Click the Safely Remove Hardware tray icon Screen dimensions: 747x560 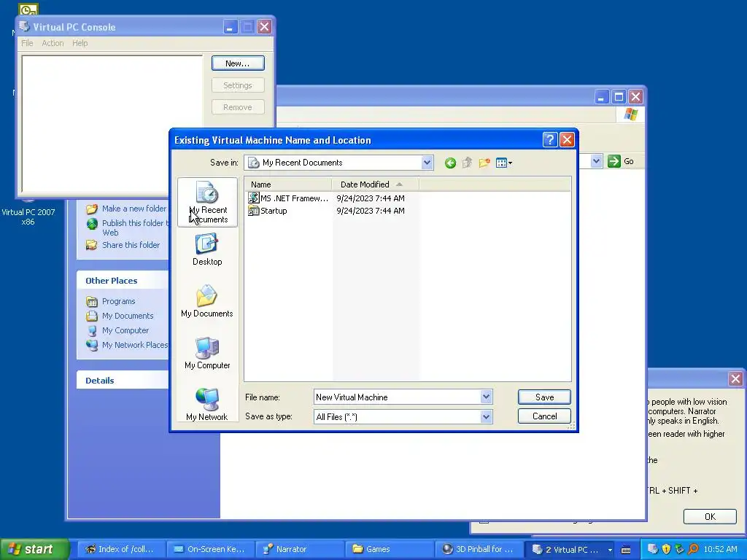click(679, 549)
